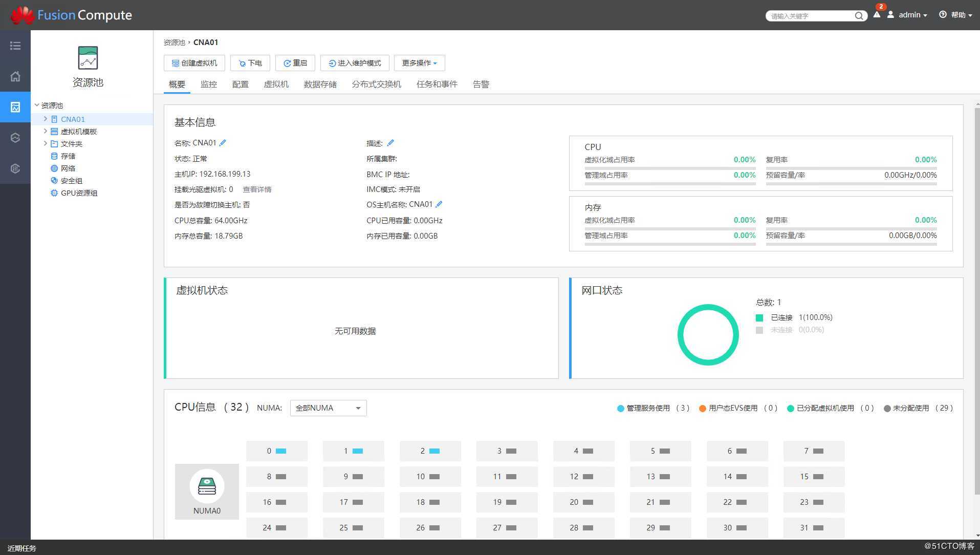Edit the description with pencil icon
980x555 pixels.
pos(390,143)
